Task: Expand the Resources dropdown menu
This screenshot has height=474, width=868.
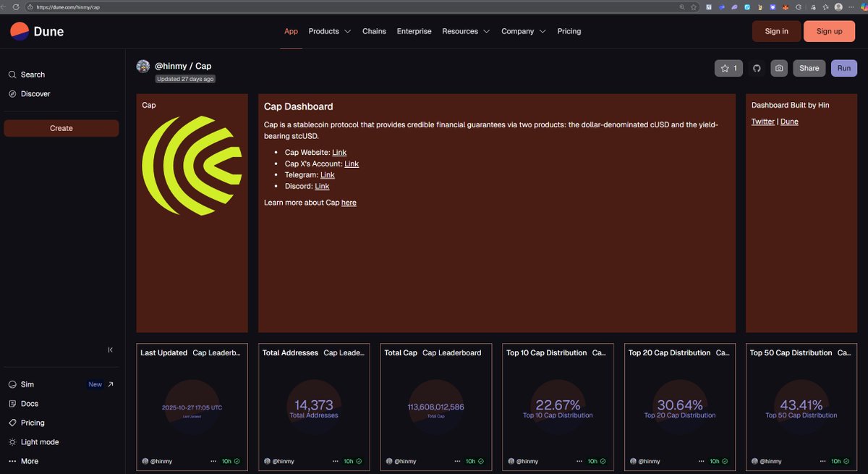Action: [466, 31]
